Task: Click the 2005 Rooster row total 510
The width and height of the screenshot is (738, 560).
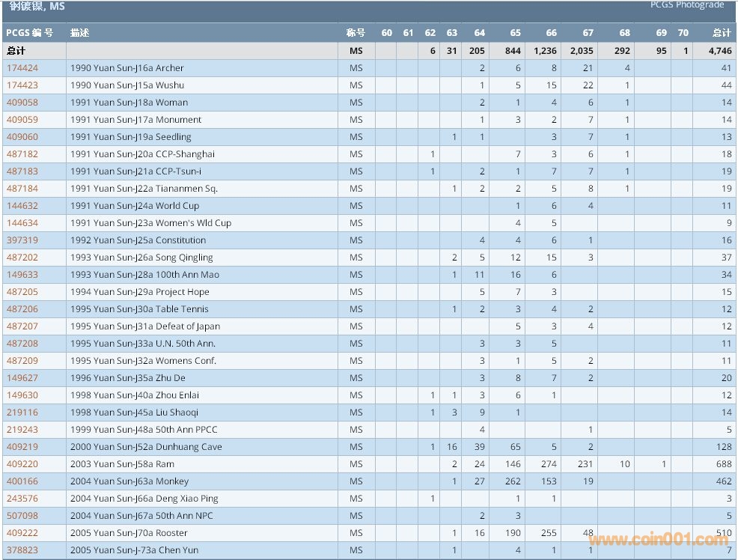Action: [x=723, y=533]
